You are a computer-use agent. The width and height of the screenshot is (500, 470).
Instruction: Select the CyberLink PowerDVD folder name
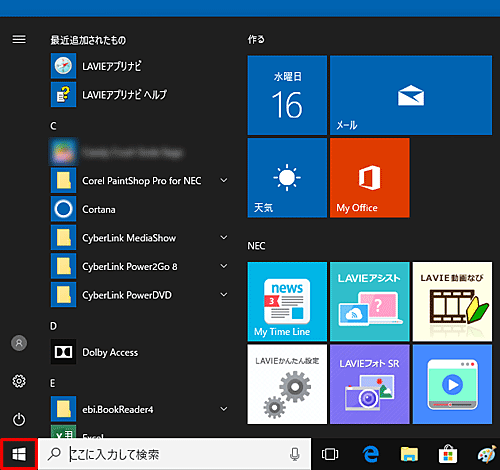(127, 295)
